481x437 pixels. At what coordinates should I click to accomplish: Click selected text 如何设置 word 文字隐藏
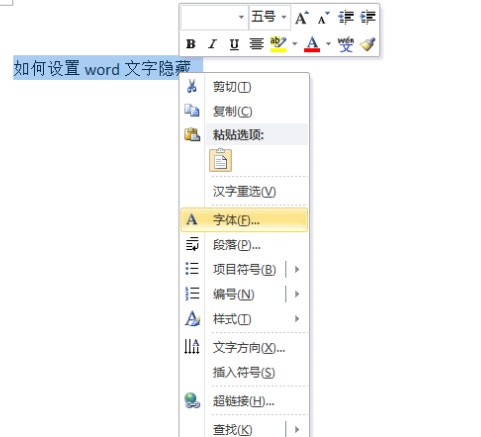(102, 68)
